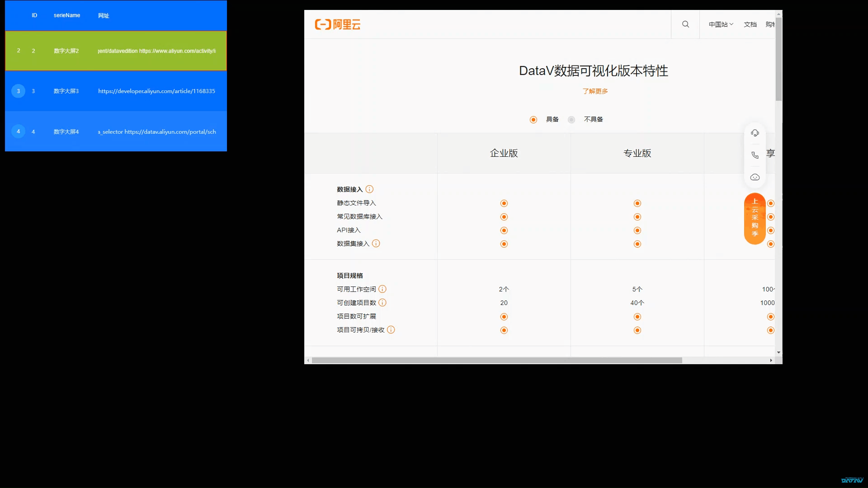
Task: Show info tooltip next to 可创建项目数
Action: click(x=382, y=303)
